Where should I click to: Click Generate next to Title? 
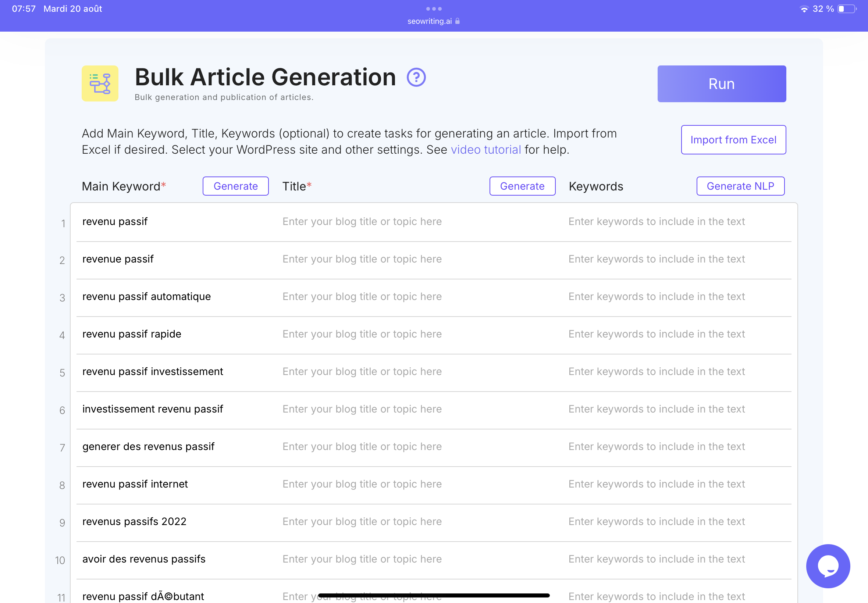pos(522,186)
